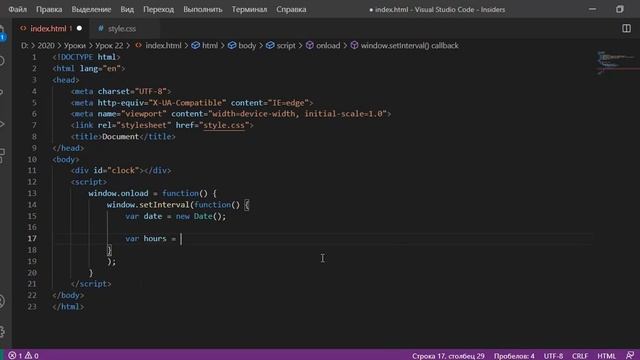Split the editor to the right
The width and height of the screenshot is (640, 360).
pos(626,28)
